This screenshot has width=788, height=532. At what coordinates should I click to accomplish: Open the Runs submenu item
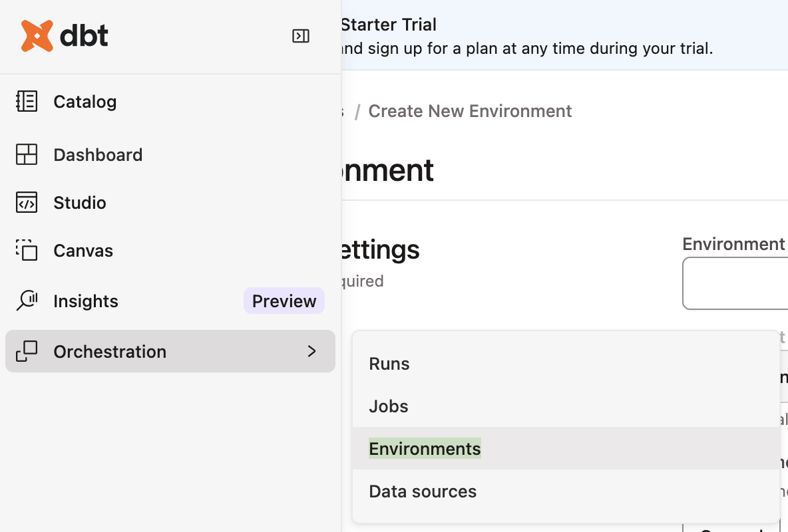[389, 364]
